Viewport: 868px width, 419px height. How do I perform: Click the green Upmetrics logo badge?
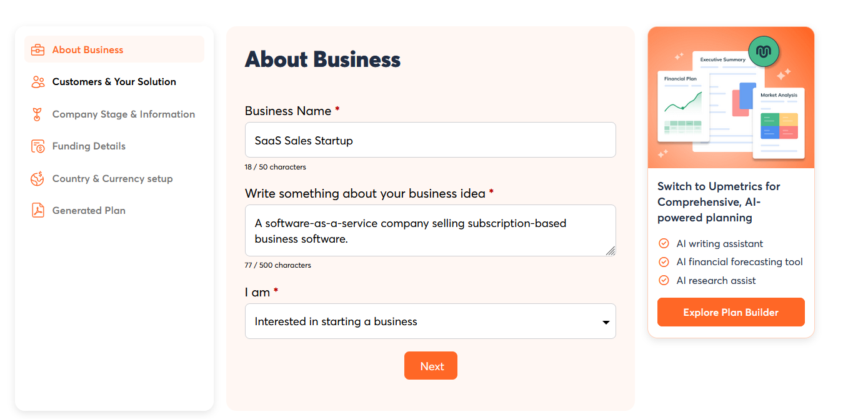[x=764, y=51]
